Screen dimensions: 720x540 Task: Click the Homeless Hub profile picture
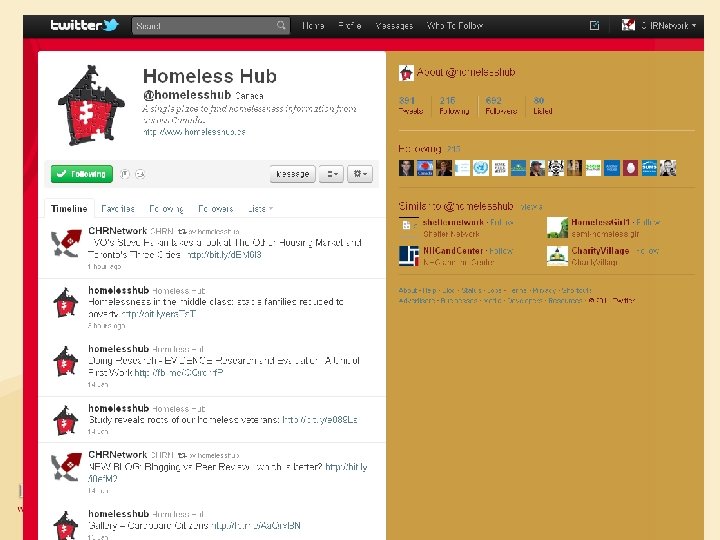pos(91,105)
